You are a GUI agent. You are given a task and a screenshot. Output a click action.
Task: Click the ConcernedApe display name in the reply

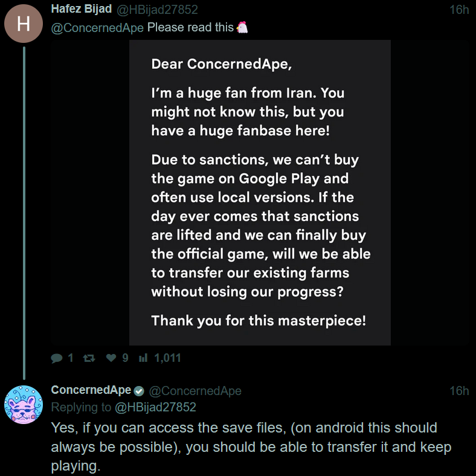pyautogui.click(x=91, y=390)
